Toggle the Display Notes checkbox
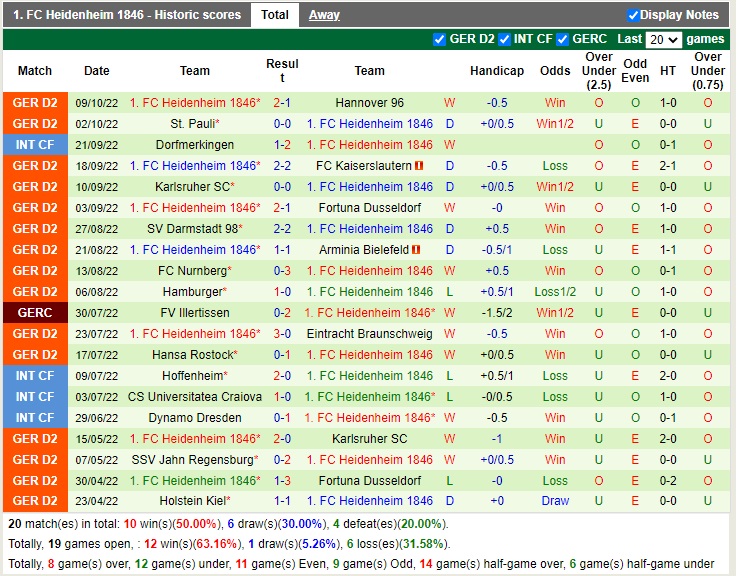This screenshot has height=576, width=737. [x=633, y=16]
